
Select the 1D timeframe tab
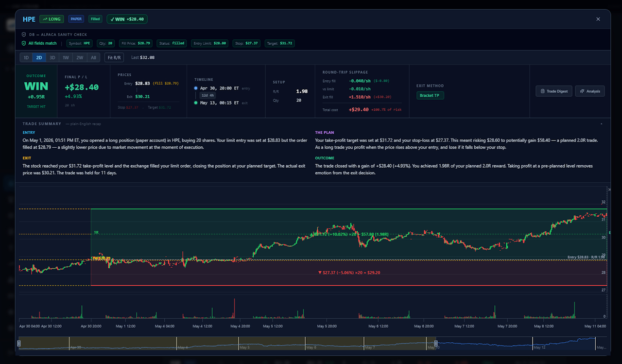click(26, 57)
